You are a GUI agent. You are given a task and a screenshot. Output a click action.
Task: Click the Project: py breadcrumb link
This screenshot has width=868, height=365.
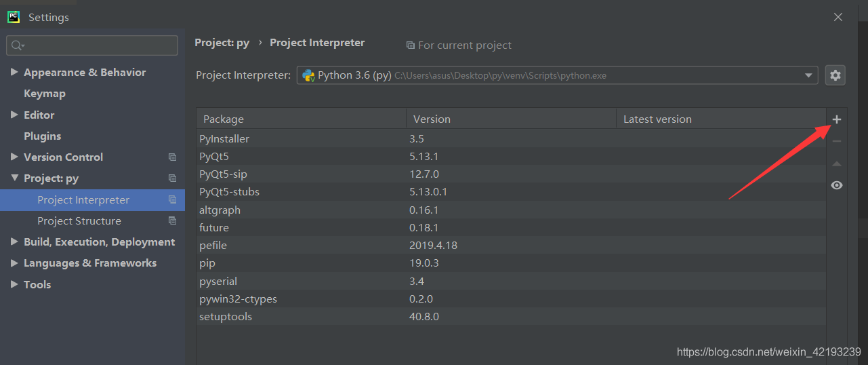point(222,43)
